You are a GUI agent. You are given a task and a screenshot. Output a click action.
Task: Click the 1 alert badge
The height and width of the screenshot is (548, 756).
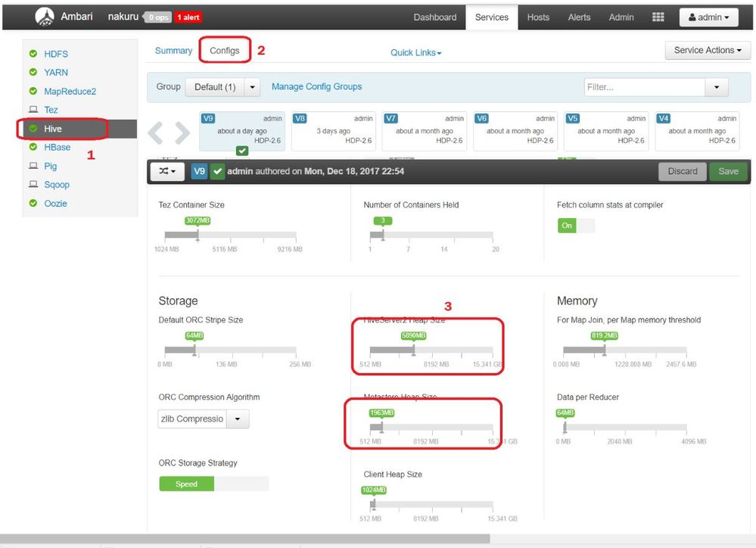click(x=188, y=17)
